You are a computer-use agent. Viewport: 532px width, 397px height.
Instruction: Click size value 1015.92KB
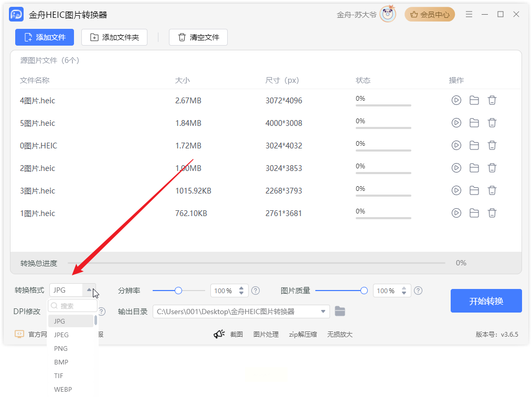tap(193, 190)
